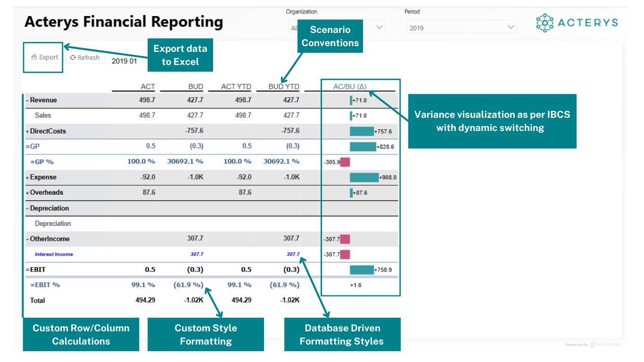The image size is (644, 362).
Task: Click the BUD YTD column header
Action: [x=284, y=87]
